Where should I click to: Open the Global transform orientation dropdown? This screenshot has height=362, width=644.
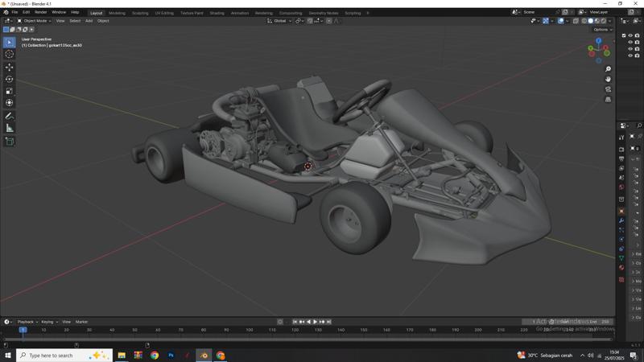280,21
